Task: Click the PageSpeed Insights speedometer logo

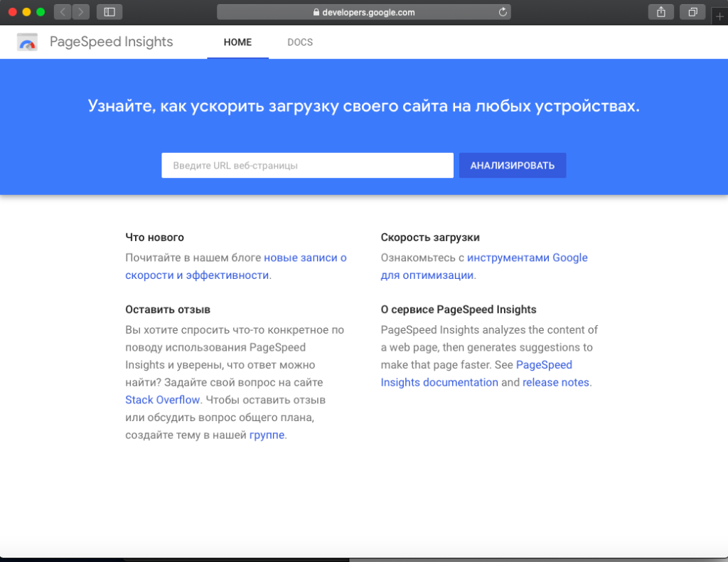Action: click(x=28, y=42)
